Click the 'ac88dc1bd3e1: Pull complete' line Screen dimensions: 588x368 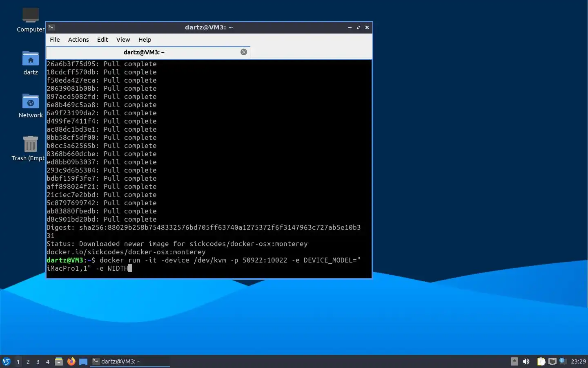pos(101,129)
